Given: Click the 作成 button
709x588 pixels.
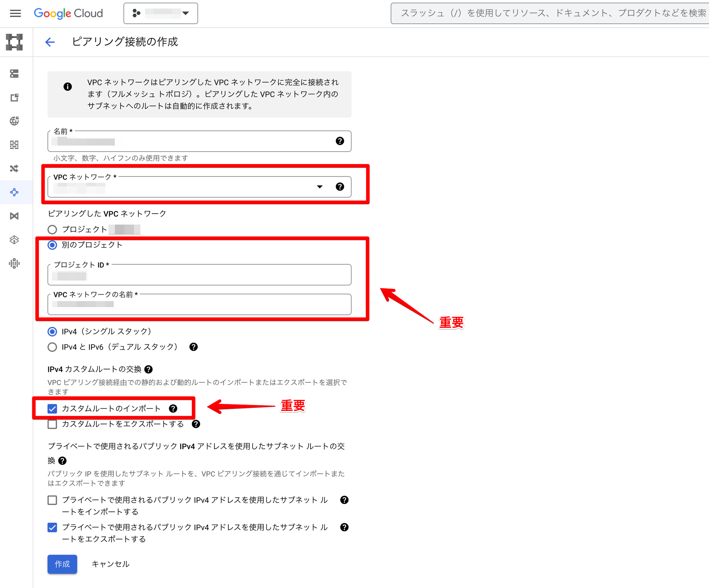Looking at the screenshot, I should coord(62,564).
